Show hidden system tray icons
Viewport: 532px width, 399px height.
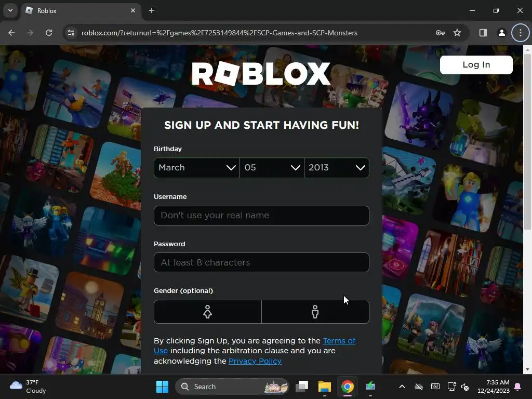(402, 387)
